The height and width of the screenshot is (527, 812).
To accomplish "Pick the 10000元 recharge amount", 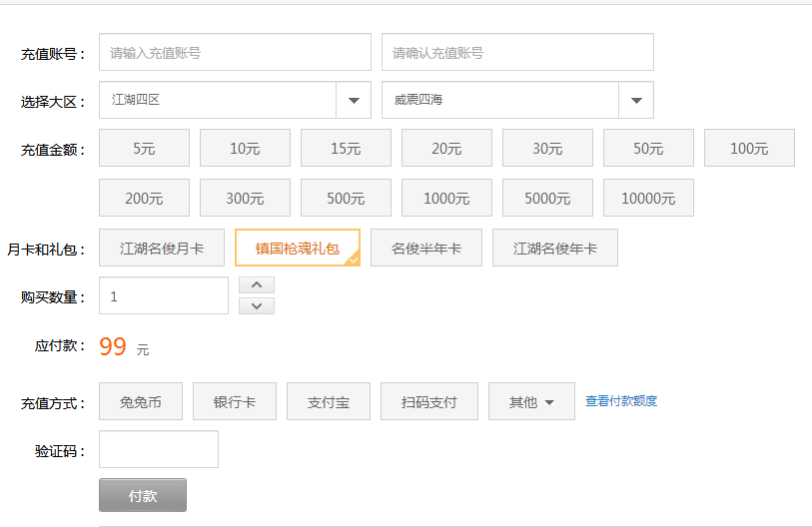I will (x=648, y=198).
